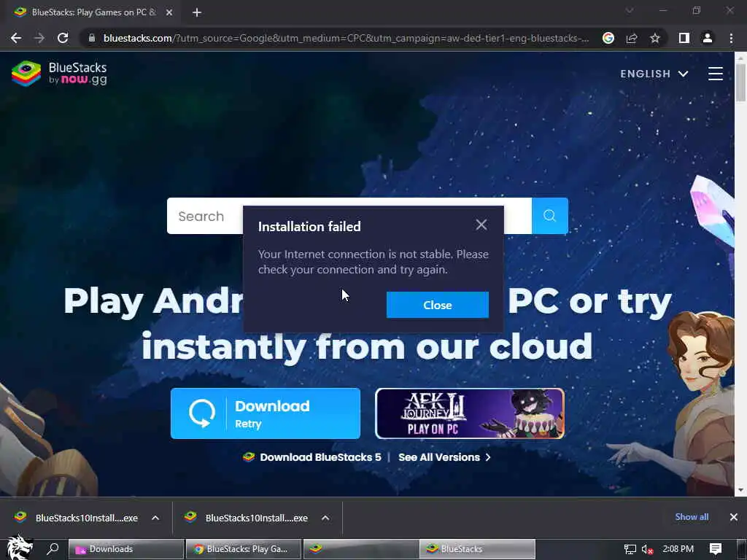Image resolution: width=747 pixels, height=560 pixels.
Task: Click the scrollbar down arrow
Action: [740, 490]
